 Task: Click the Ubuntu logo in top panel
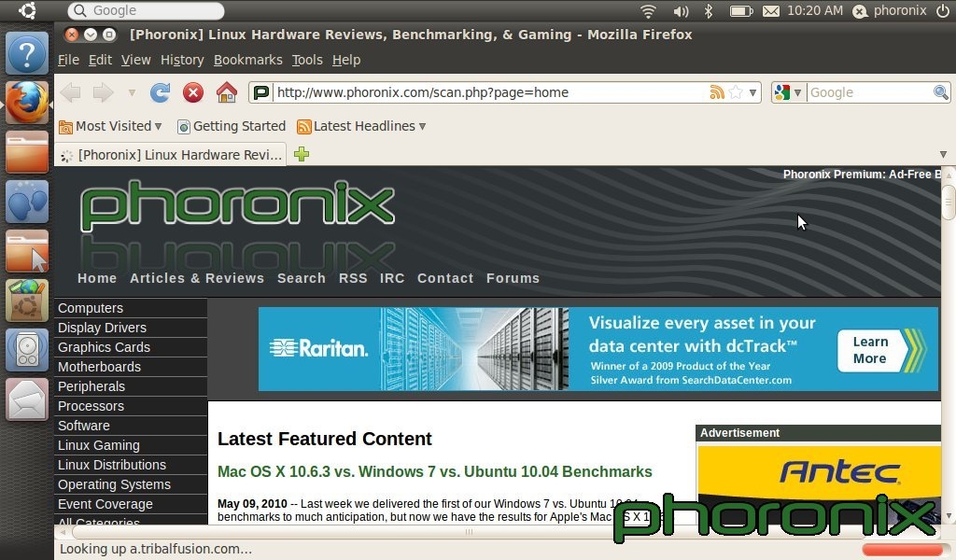[27, 10]
